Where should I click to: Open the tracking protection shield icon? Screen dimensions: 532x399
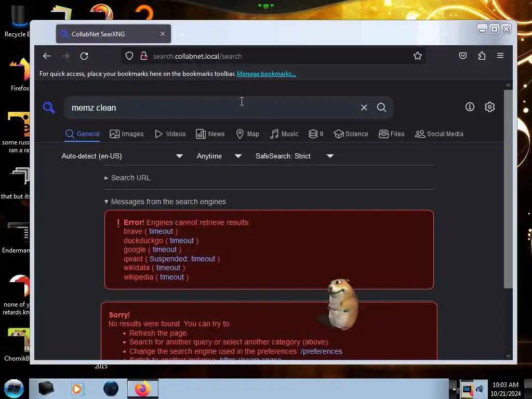[x=129, y=56]
